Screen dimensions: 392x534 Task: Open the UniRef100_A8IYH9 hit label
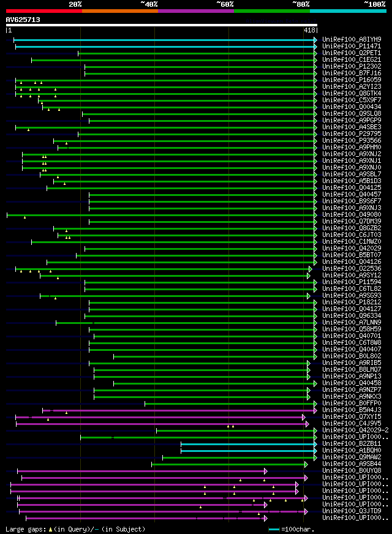click(x=352, y=40)
